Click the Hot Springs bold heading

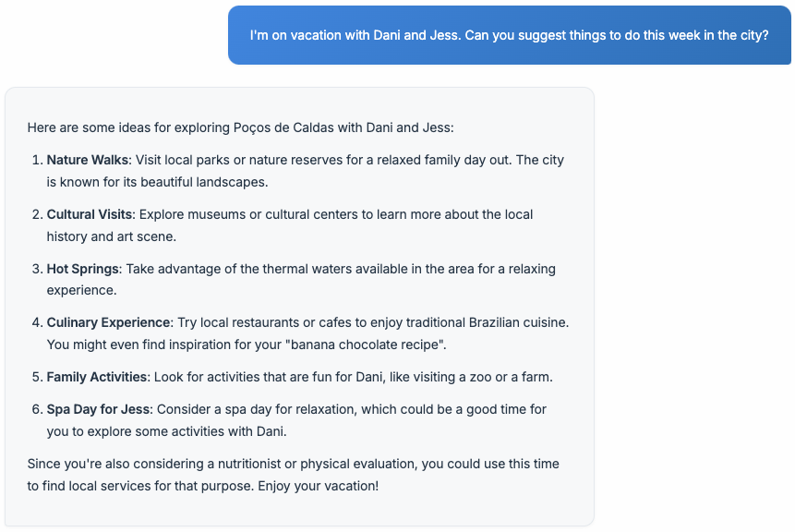tap(83, 269)
